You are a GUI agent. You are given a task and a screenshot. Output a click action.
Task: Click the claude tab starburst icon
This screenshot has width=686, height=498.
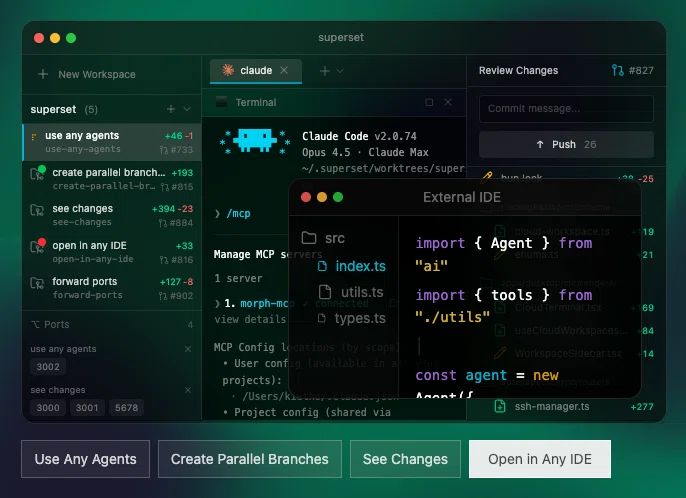[228, 70]
